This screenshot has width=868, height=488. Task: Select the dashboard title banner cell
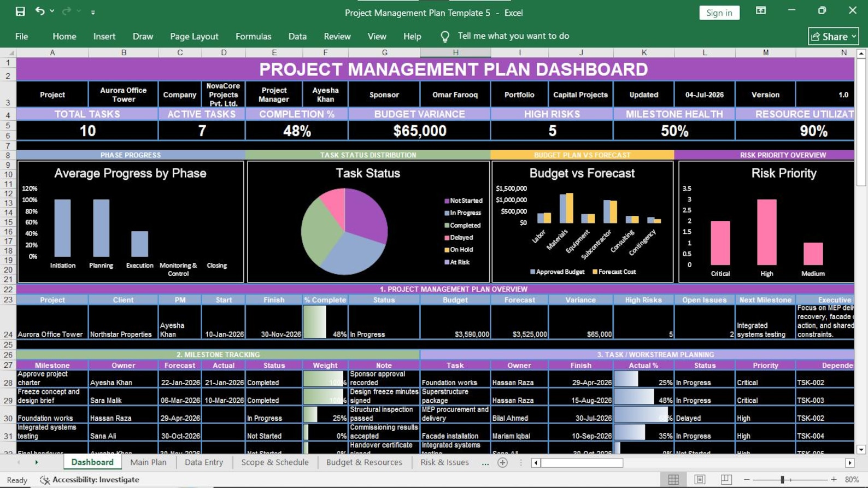435,69
